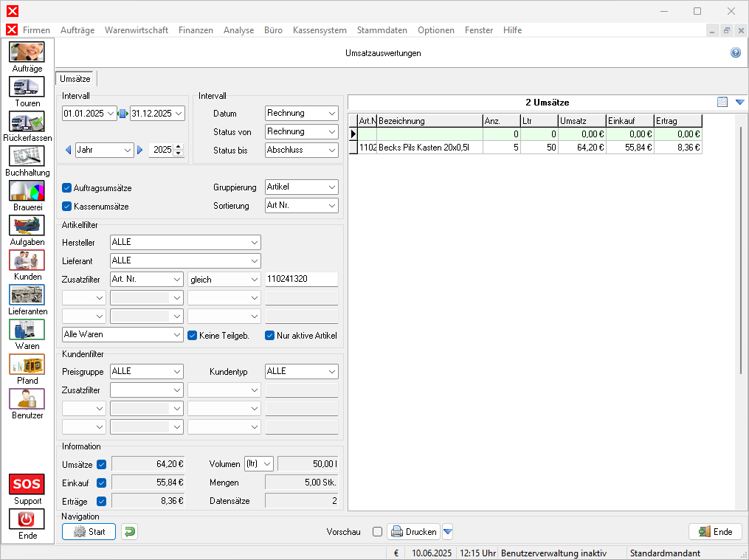The width and height of the screenshot is (749, 560).
Task: Uncheck the Auftragsumsätze checkbox
Action: [67, 188]
